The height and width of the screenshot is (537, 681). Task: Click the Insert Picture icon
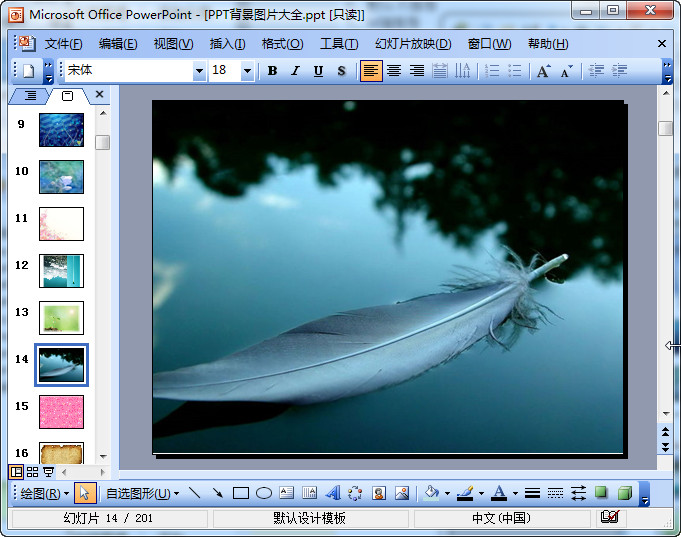pyautogui.click(x=402, y=493)
